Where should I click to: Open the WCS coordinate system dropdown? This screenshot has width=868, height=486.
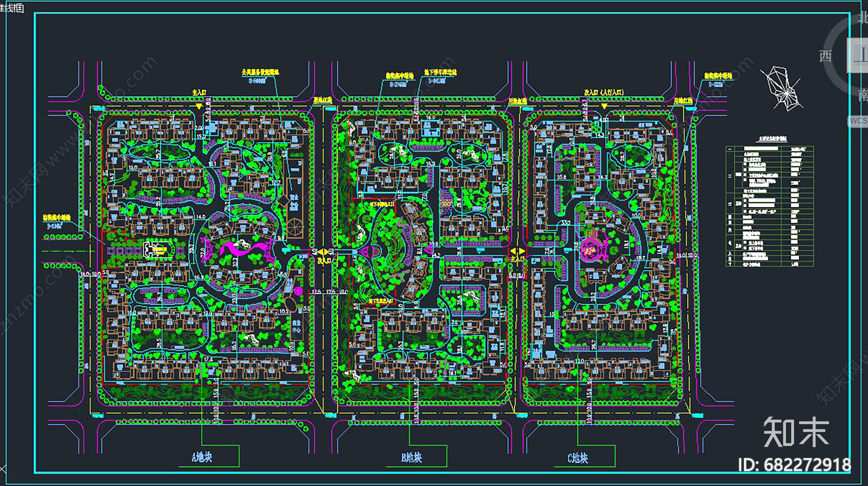858,121
